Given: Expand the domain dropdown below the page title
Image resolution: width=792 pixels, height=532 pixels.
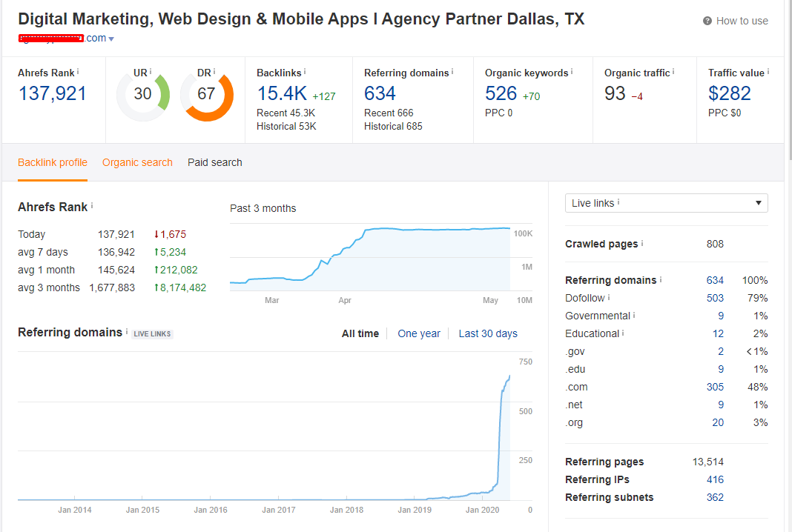Looking at the screenshot, I should click(x=110, y=39).
